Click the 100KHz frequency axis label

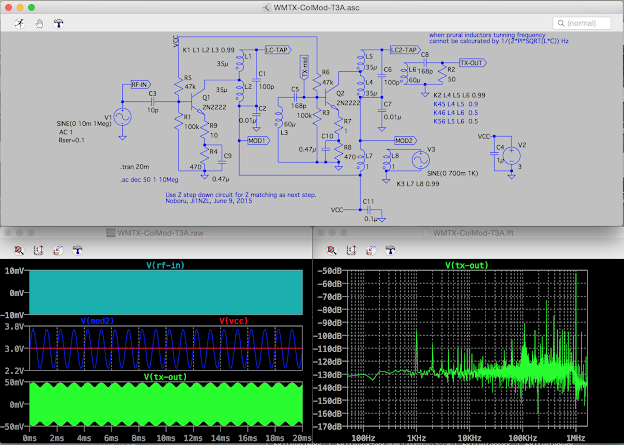[x=522, y=438]
